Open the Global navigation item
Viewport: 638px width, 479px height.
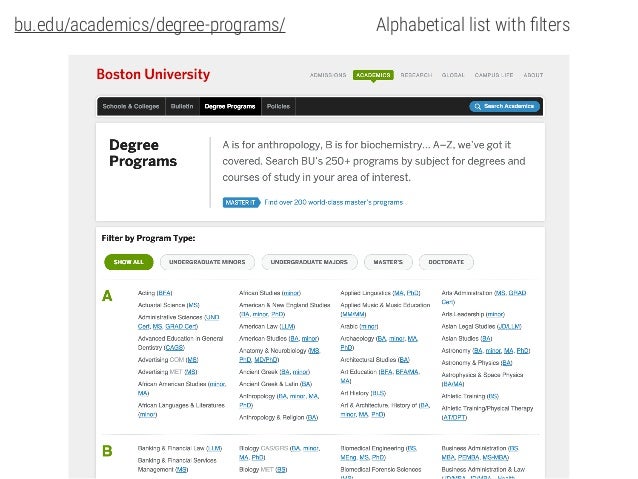coord(453,75)
